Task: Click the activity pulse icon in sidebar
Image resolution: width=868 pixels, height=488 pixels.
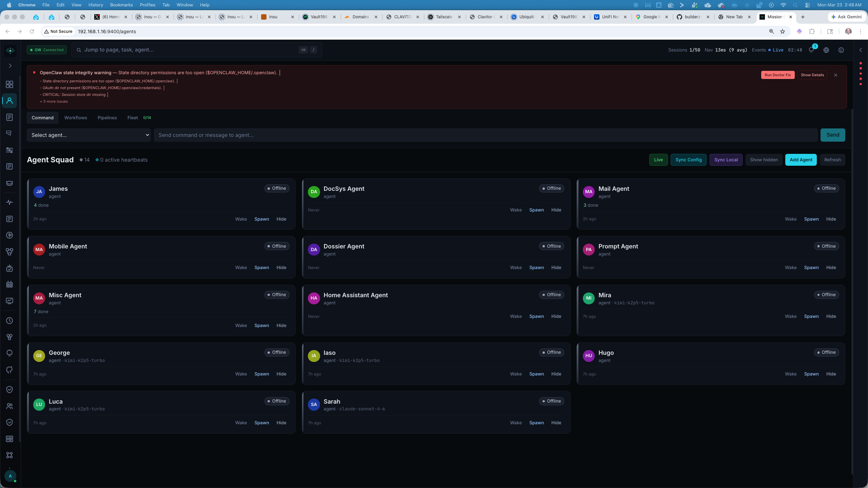Action: [9, 202]
